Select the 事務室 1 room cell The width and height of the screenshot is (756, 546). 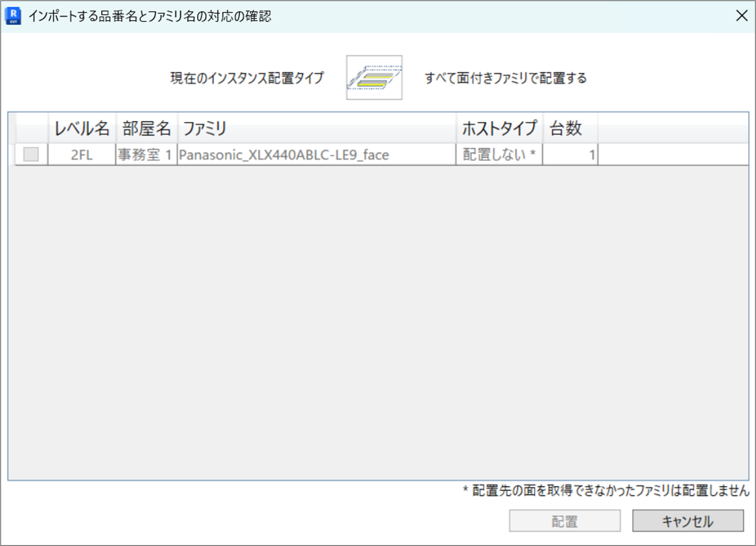pyautogui.click(x=146, y=155)
